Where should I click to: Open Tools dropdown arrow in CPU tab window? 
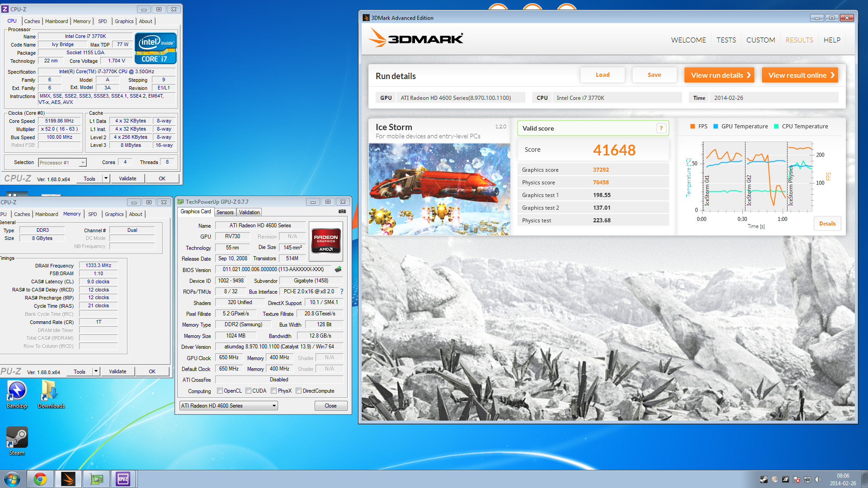click(106, 178)
